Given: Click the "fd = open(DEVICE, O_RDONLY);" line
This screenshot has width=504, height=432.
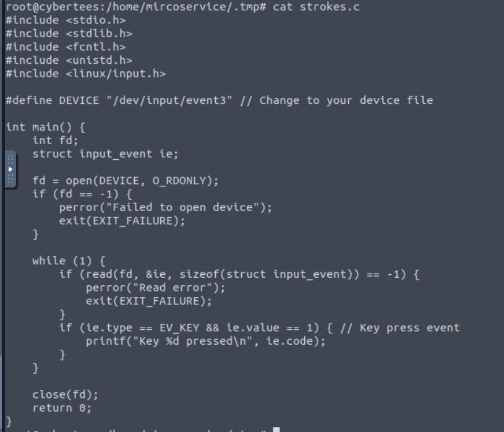Looking at the screenshot, I should point(126,181).
